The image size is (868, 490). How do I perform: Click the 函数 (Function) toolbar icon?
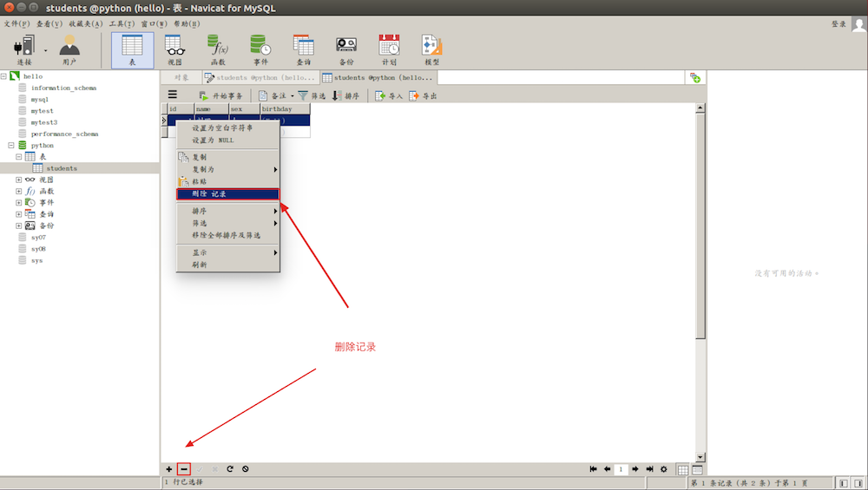click(x=217, y=49)
